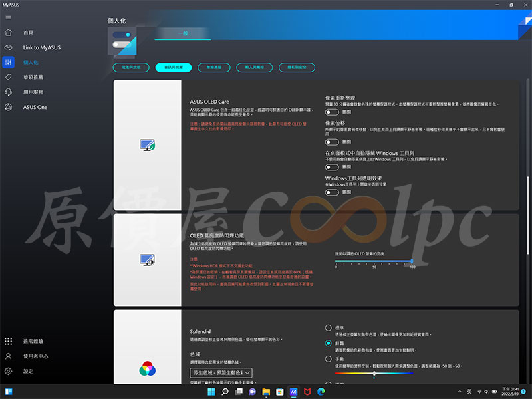This screenshot has width=532, height=399.
Task: Click the main content vertical scrollbar
Action: [527, 215]
